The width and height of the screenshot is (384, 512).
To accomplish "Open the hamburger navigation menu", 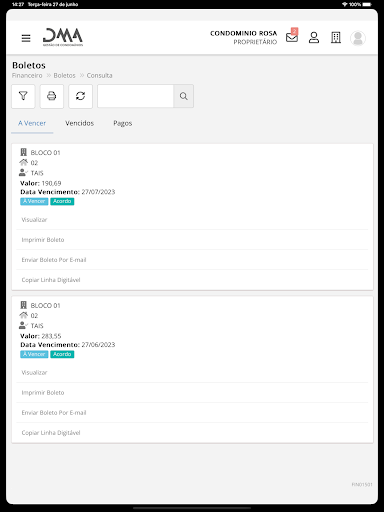I will [26, 38].
